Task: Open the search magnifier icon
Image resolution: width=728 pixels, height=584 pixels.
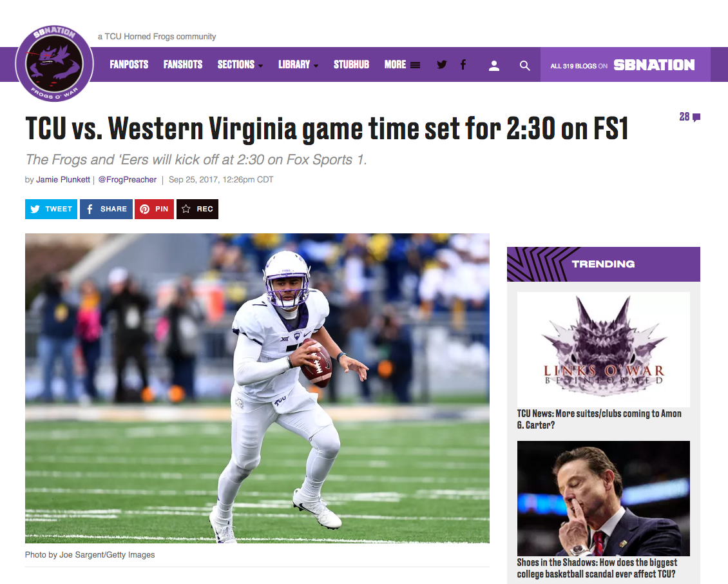Action: coord(524,66)
